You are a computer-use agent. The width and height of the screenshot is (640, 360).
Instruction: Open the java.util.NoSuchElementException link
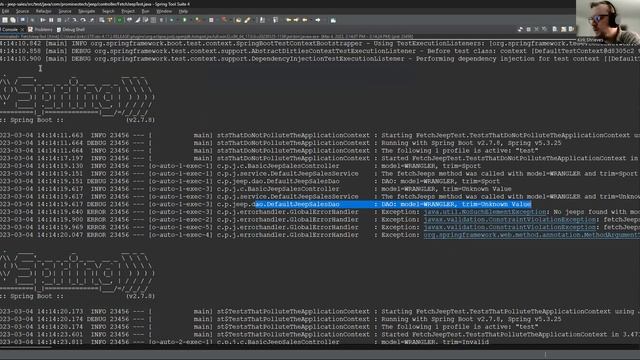tap(484, 212)
